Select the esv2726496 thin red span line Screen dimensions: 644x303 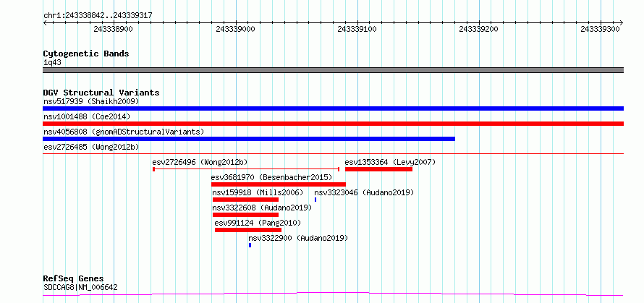(245, 168)
